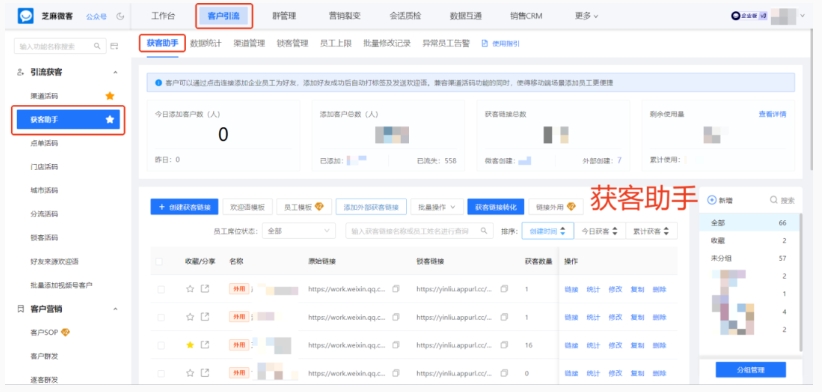Sort by 创建时间

pyautogui.click(x=548, y=231)
